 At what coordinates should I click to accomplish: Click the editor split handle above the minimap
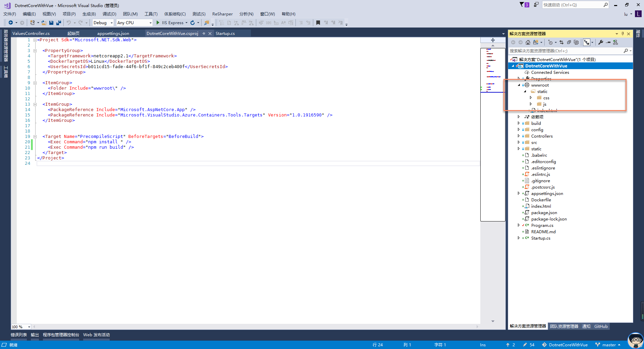[x=493, y=40]
